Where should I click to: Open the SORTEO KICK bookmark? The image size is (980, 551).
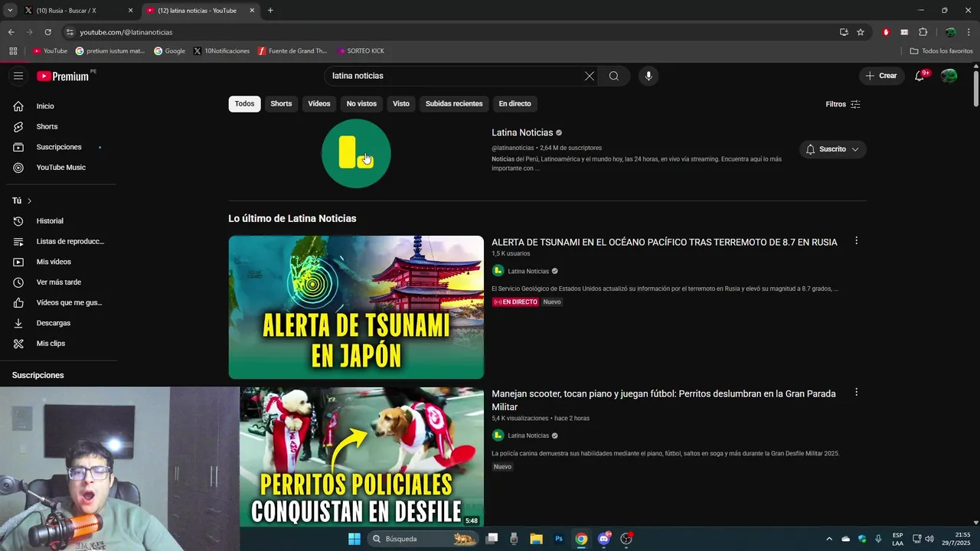(361, 51)
